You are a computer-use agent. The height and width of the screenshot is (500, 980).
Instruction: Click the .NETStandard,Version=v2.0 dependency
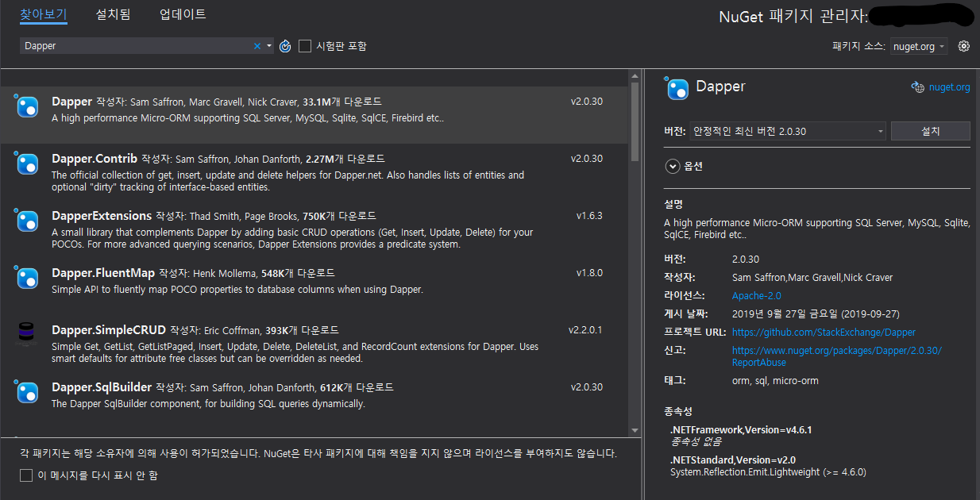(x=733, y=460)
